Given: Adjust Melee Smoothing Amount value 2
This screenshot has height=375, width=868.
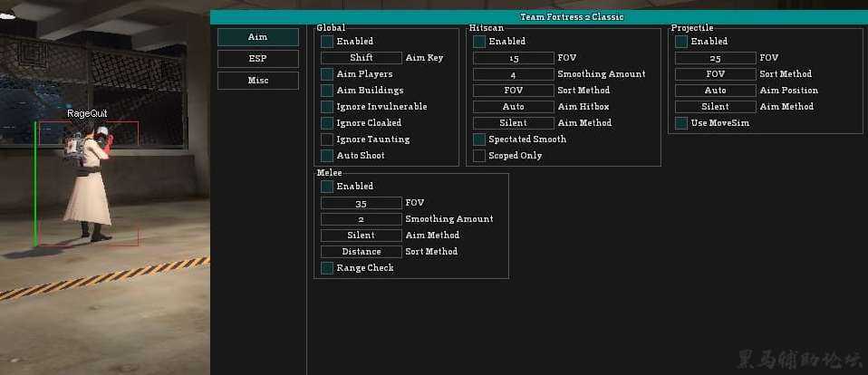Looking at the screenshot, I should point(362,219).
